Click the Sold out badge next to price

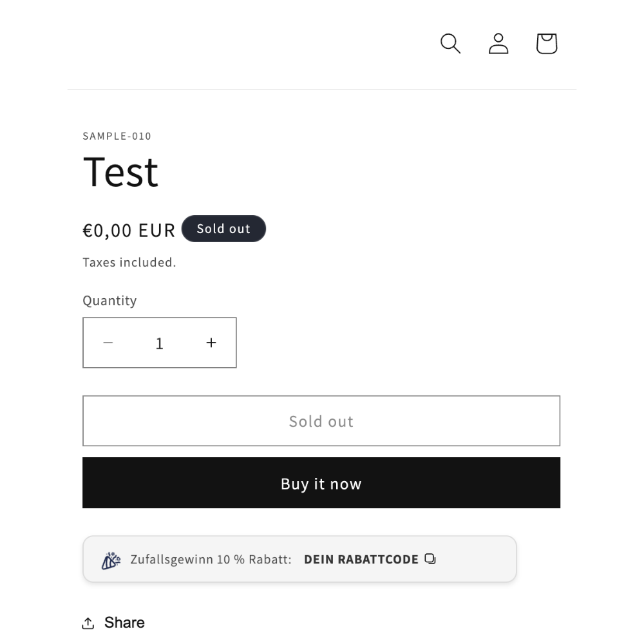pos(223,229)
